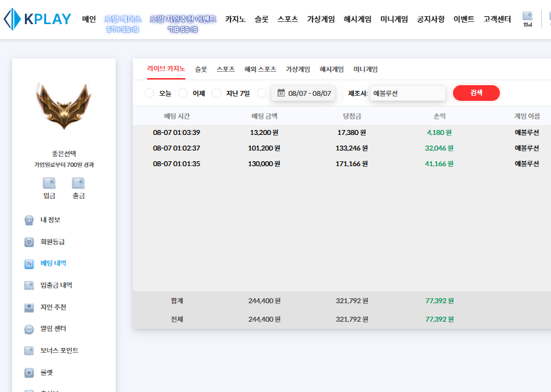Open the 내 정보 sidebar link
Viewport: 551px width, 392px height.
50,220
